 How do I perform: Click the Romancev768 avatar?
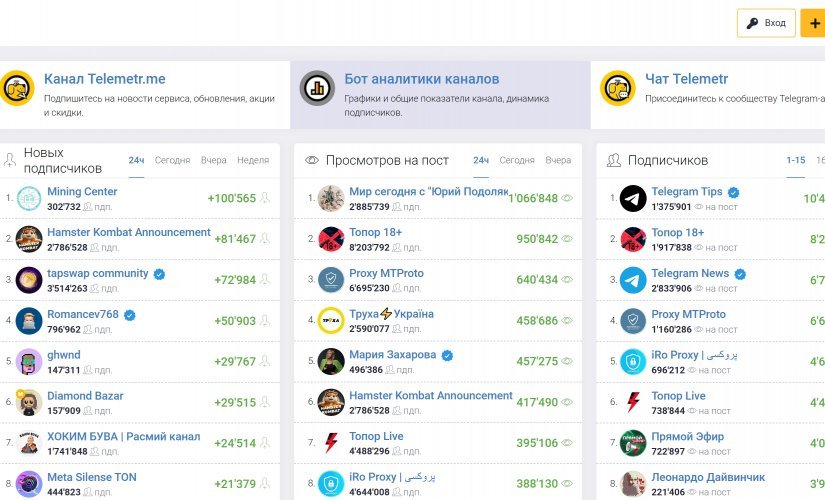coord(29,321)
